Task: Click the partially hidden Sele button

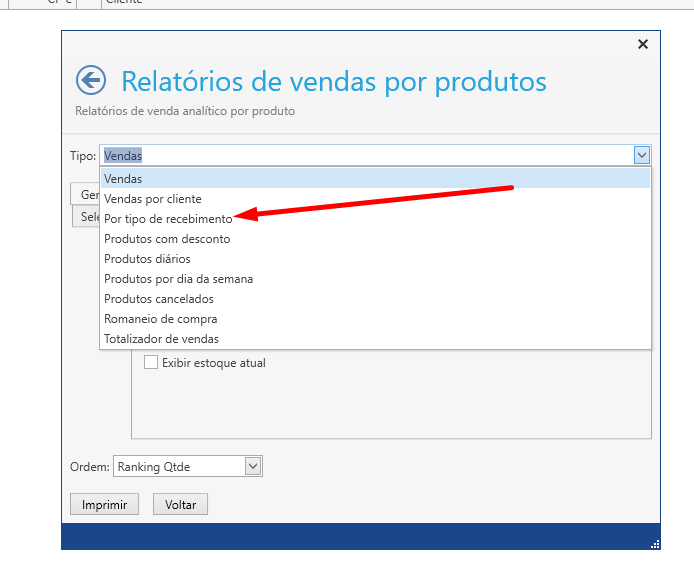Action: (x=85, y=216)
